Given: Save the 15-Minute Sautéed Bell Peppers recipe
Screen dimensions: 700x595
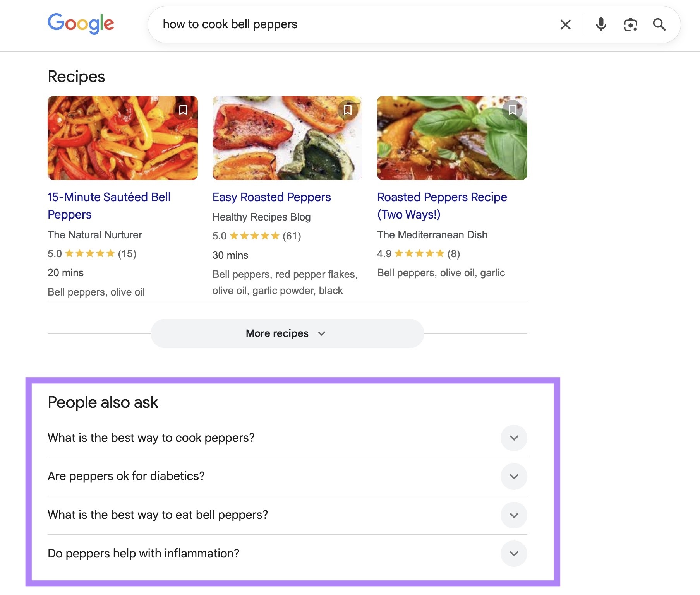Looking at the screenshot, I should coord(182,110).
